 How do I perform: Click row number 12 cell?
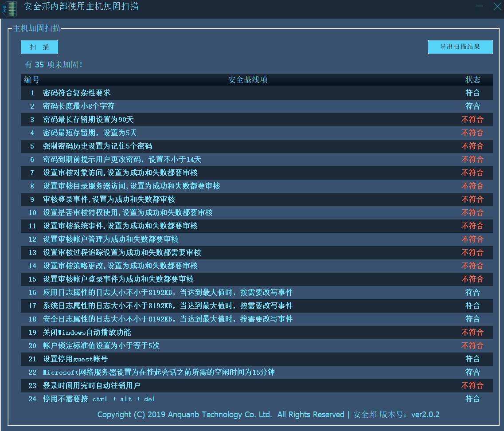coord(32,239)
